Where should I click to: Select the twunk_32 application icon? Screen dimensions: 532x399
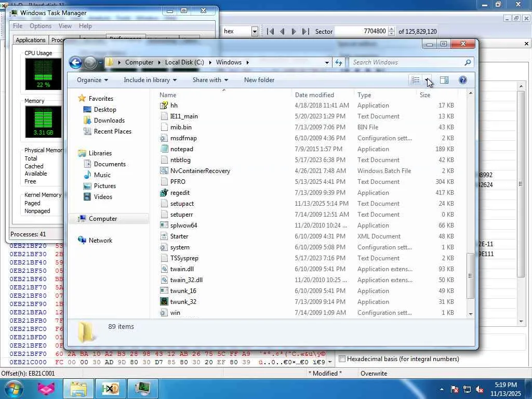click(164, 302)
